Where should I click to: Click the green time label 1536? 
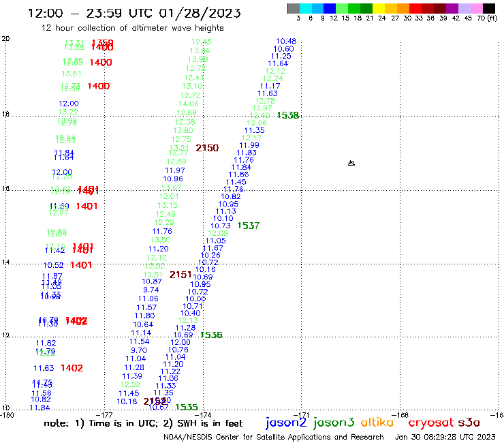[211, 335]
